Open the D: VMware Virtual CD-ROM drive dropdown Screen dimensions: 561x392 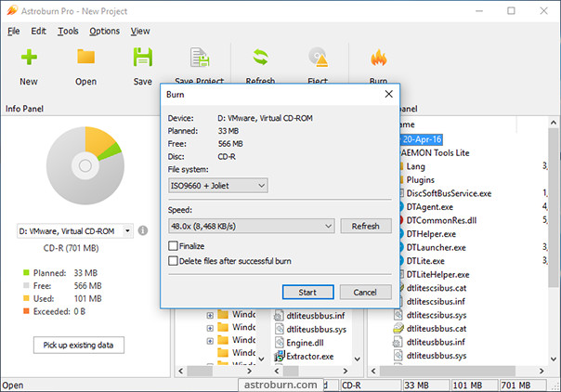point(75,230)
